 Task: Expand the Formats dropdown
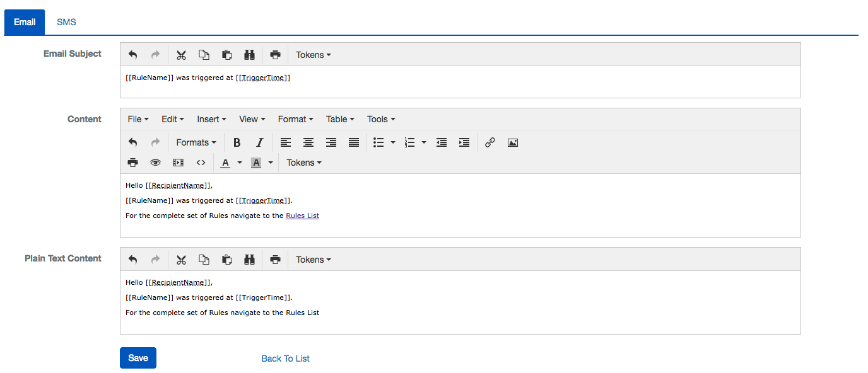[196, 142]
